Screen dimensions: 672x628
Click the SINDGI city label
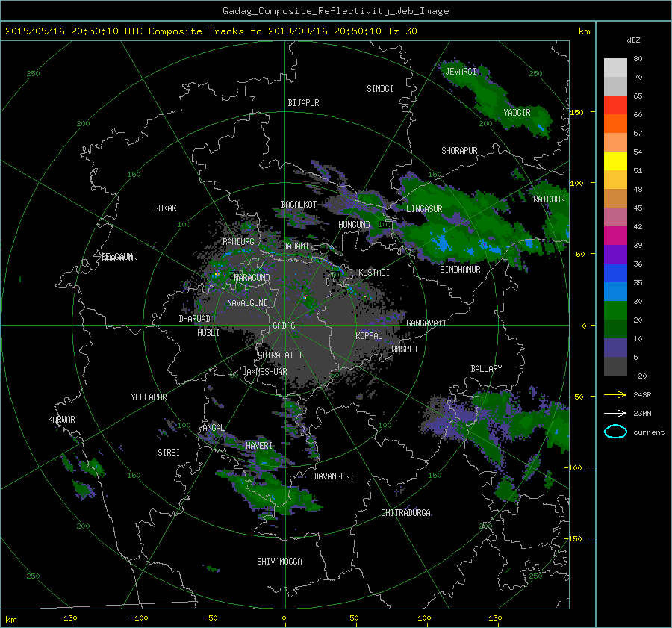coord(380,89)
